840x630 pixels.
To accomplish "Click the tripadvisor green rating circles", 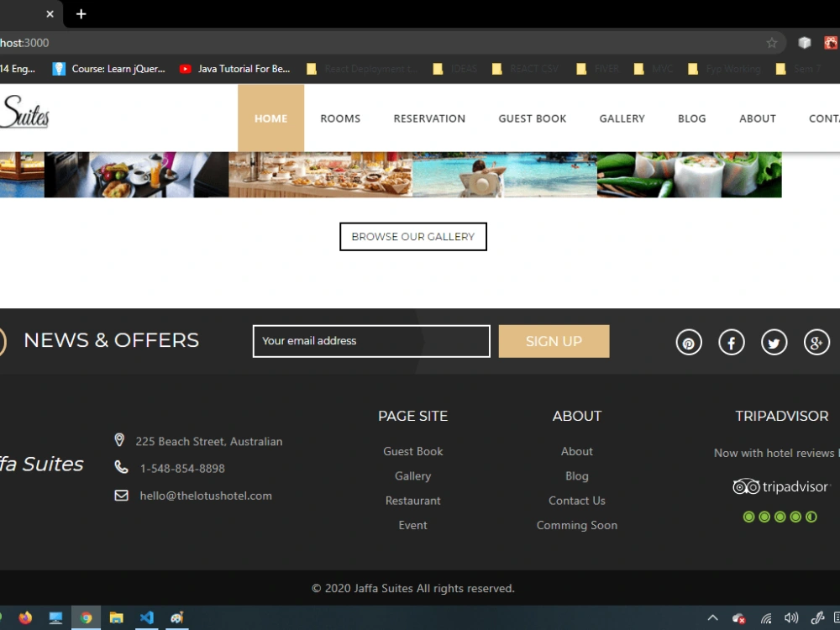I will (x=780, y=517).
